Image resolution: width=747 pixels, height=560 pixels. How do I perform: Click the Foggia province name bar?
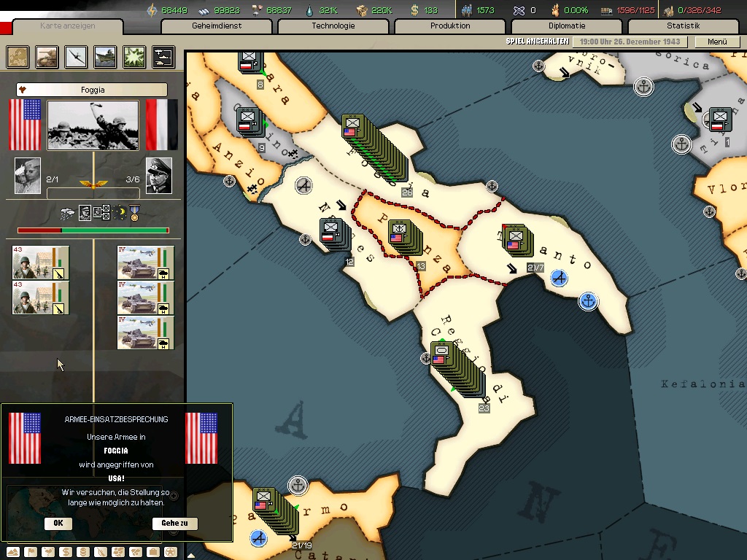tap(92, 90)
